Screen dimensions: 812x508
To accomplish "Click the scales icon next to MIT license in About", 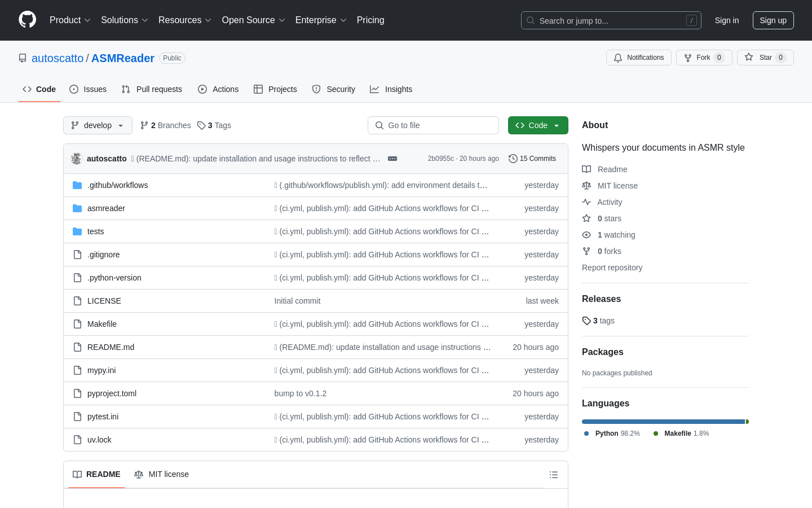I will click(586, 186).
